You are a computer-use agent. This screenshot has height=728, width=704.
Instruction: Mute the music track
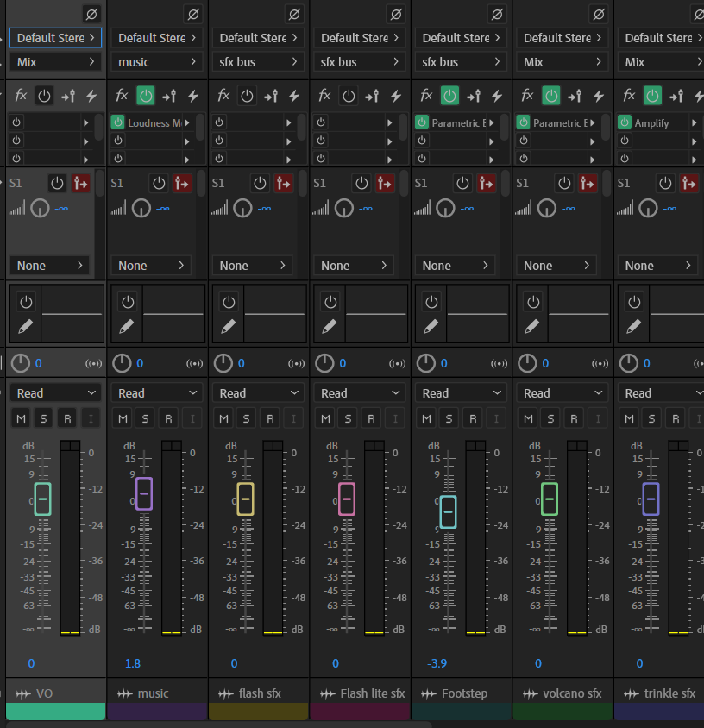pyautogui.click(x=123, y=419)
